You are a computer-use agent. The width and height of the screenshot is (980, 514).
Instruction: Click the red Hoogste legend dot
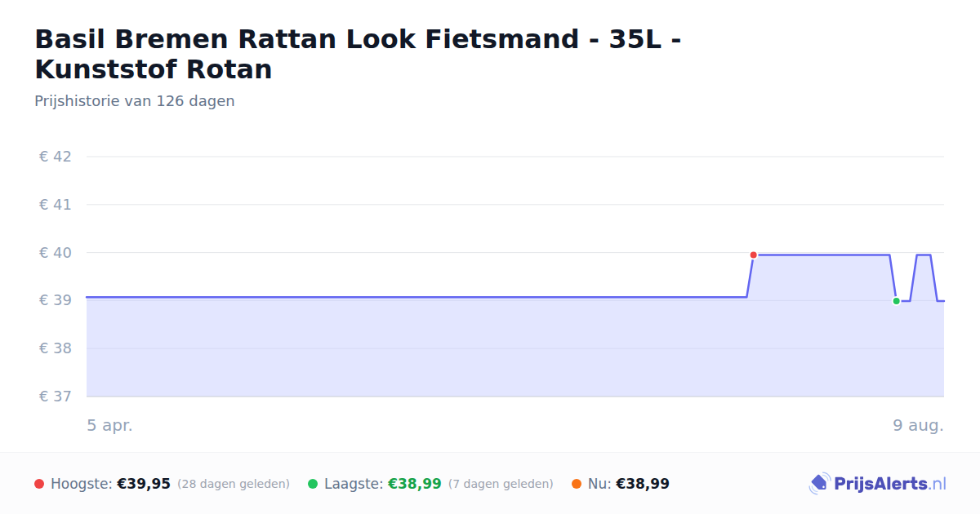pos(39,484)
